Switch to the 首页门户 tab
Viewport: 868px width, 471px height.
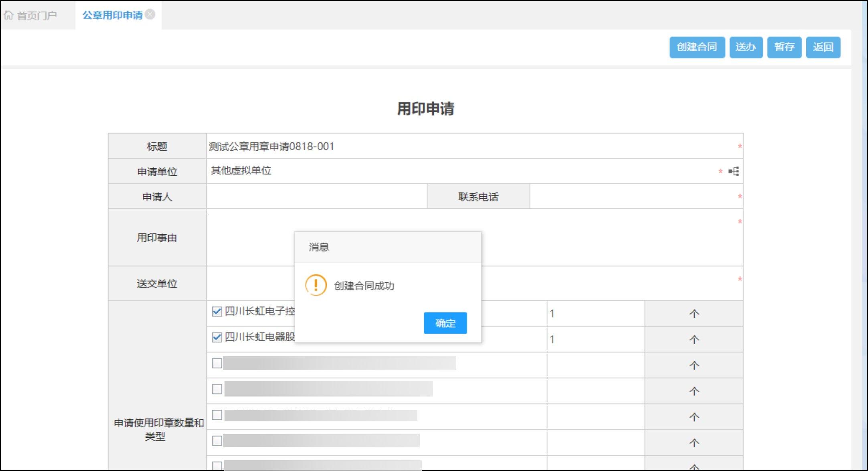point(36,16)
